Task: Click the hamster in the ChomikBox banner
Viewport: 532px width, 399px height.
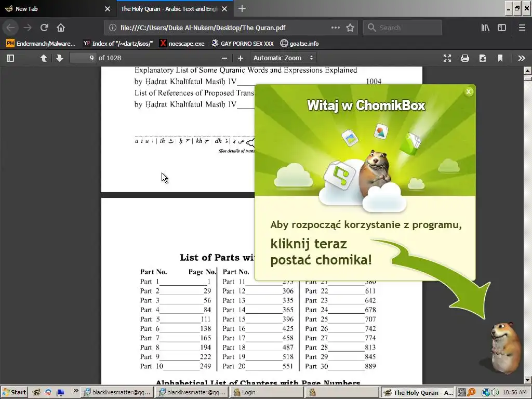Action: [375, 173]
